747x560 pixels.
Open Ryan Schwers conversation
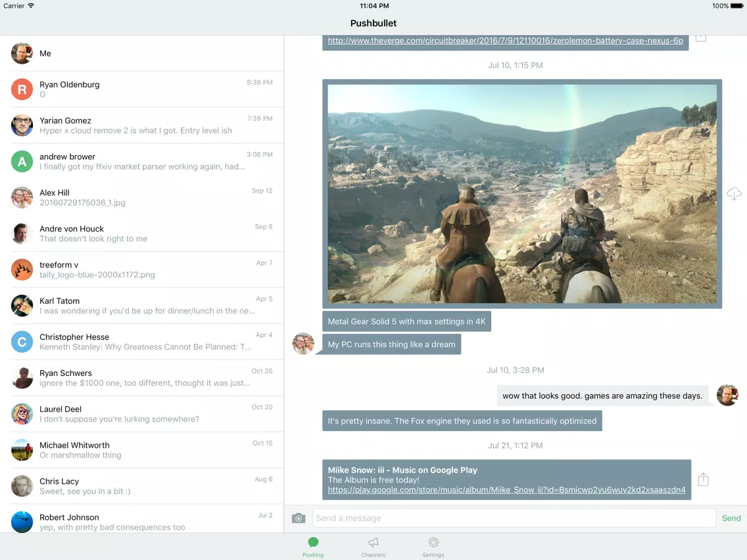coord(142,378)
